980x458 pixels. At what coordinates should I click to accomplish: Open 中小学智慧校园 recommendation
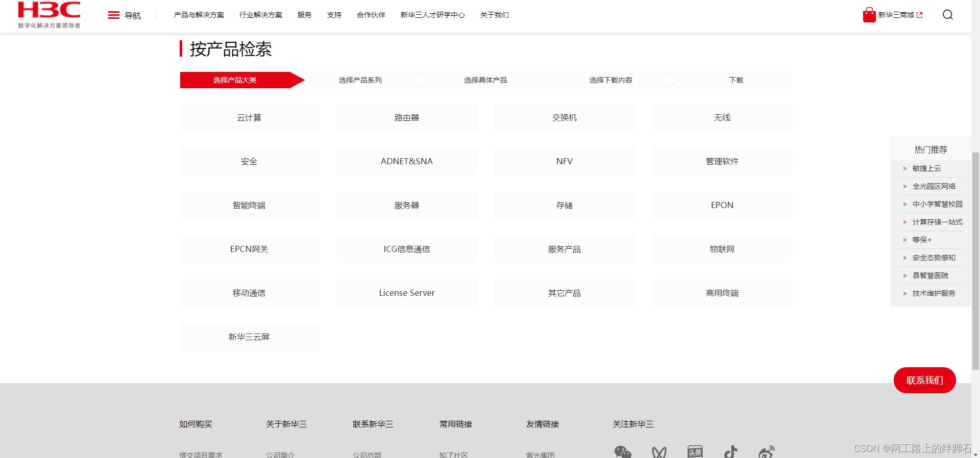point(937,204)
